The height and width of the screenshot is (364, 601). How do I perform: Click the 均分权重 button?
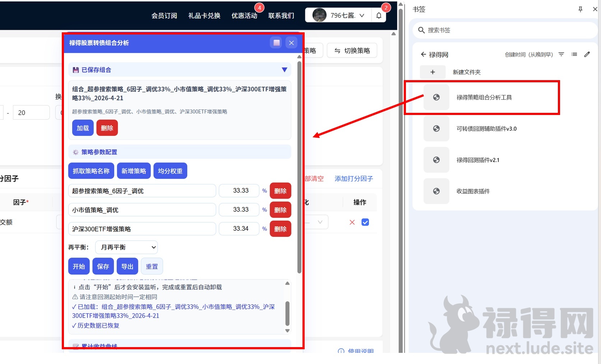(x=170, y=171)
